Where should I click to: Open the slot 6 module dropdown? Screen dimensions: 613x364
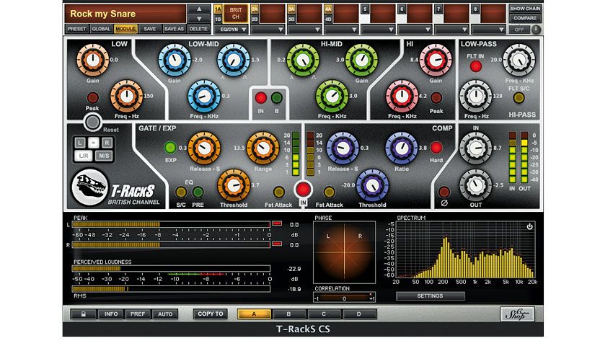(415, 30)
